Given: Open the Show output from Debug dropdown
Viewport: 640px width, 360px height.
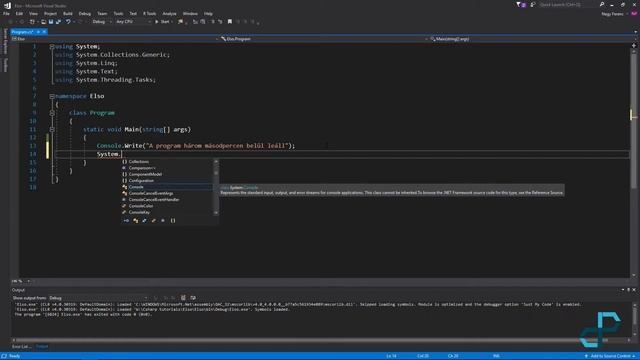Looking at the screenshot, I should point(98,298).
